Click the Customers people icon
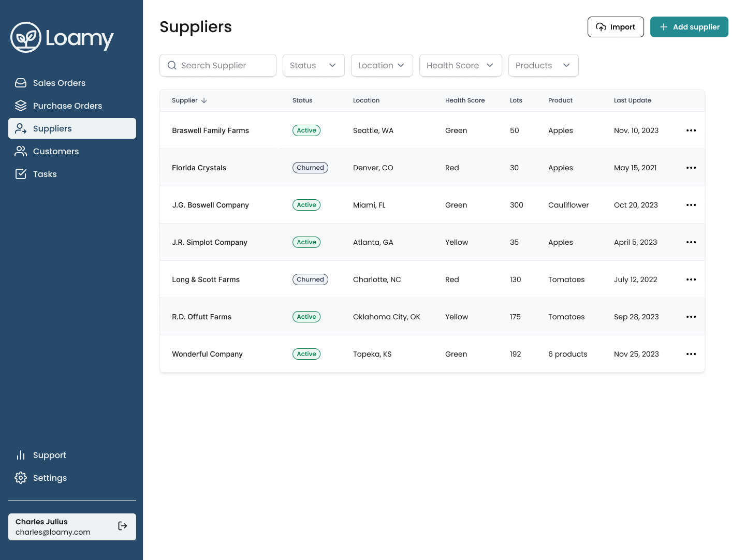This screenshot has height=560, width=746. [21, 151]
